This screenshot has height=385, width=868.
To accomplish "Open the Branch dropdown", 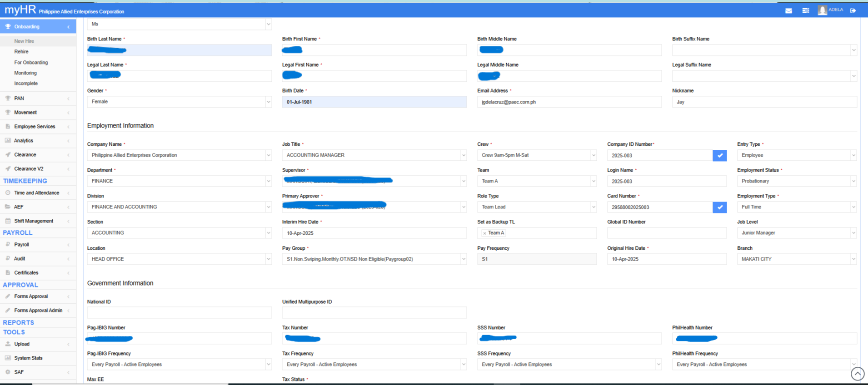I will click(x=797, y=259).
